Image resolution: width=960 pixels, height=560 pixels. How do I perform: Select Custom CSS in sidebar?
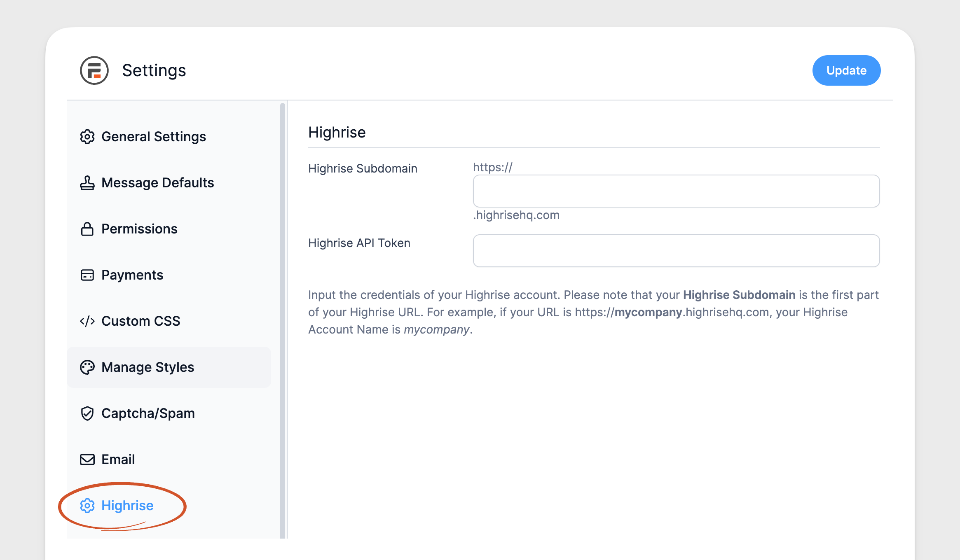169,321
